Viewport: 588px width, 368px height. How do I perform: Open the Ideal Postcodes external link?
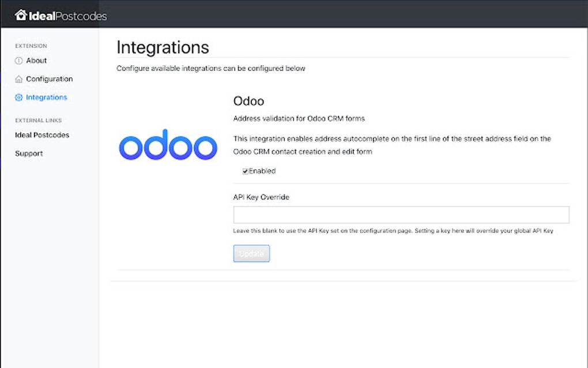click(x=42, y=135)
